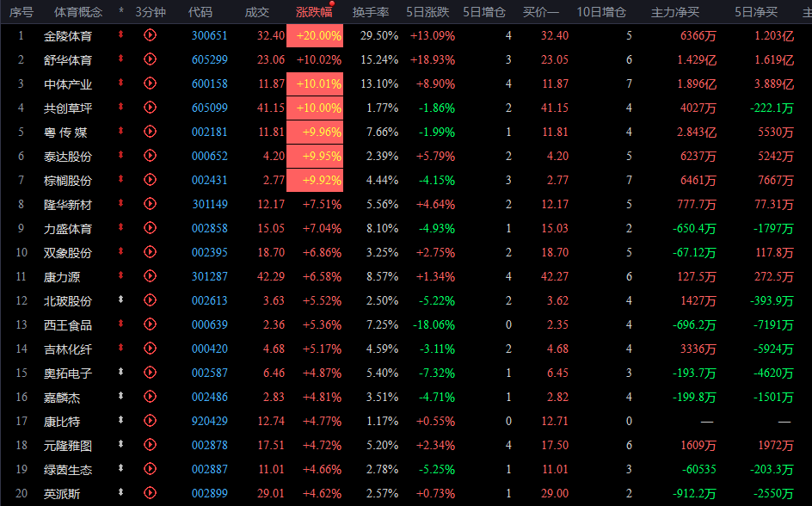Click the highlighted +20.00% cell
The image size is (812, 506).
pos(319,35)
